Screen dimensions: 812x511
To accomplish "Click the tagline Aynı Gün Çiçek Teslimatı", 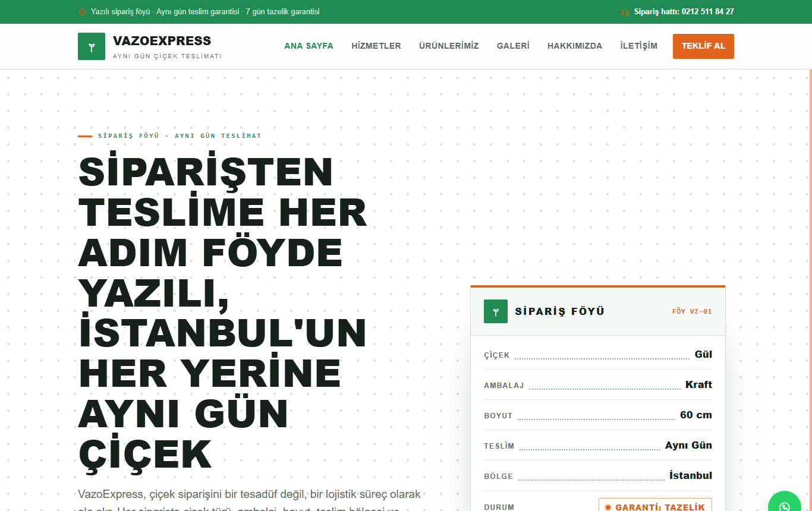I will [x=167, y=56].
